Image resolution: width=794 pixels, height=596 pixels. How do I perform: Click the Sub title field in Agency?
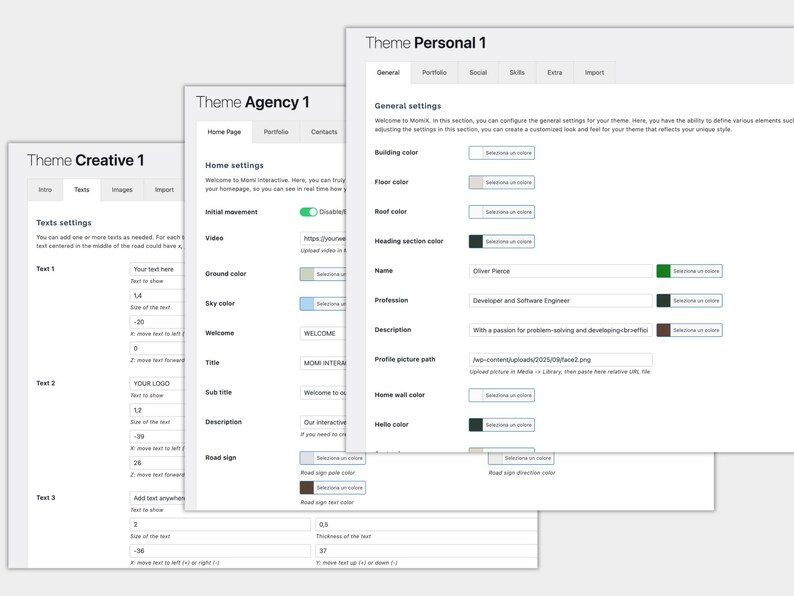coord(323,392)
